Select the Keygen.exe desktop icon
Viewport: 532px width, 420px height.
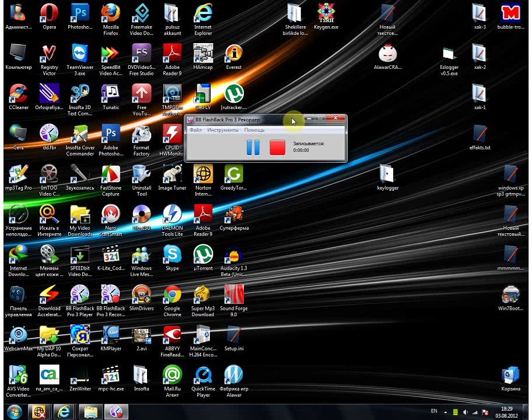325,16
